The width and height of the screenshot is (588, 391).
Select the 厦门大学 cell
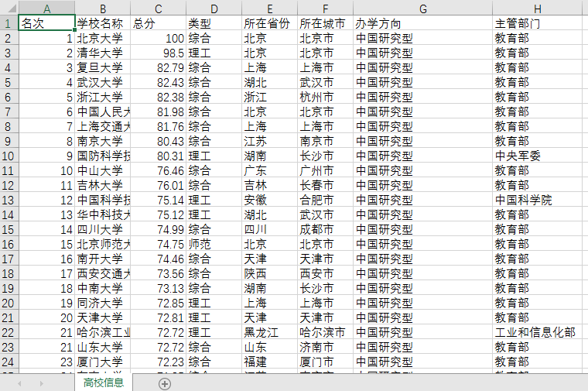(103, 362)
